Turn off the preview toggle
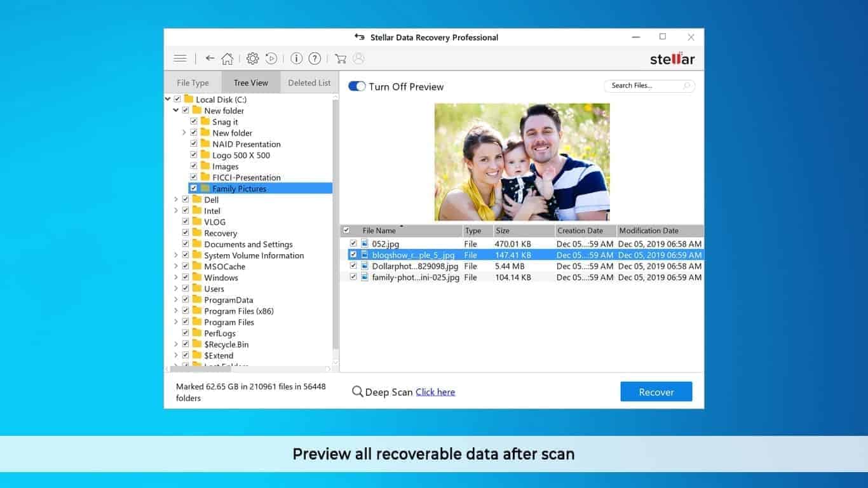The height and width of the screenshot is (488, 868). point(356,86)
